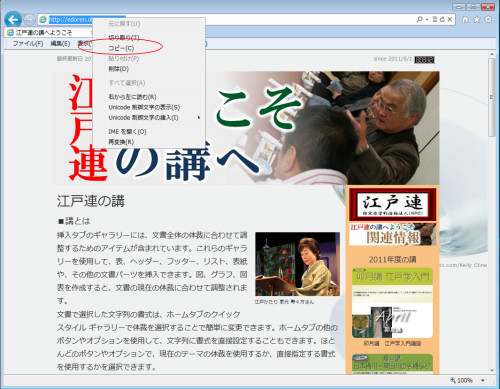Click the black visitor counter digits

(x=424, y=60)
